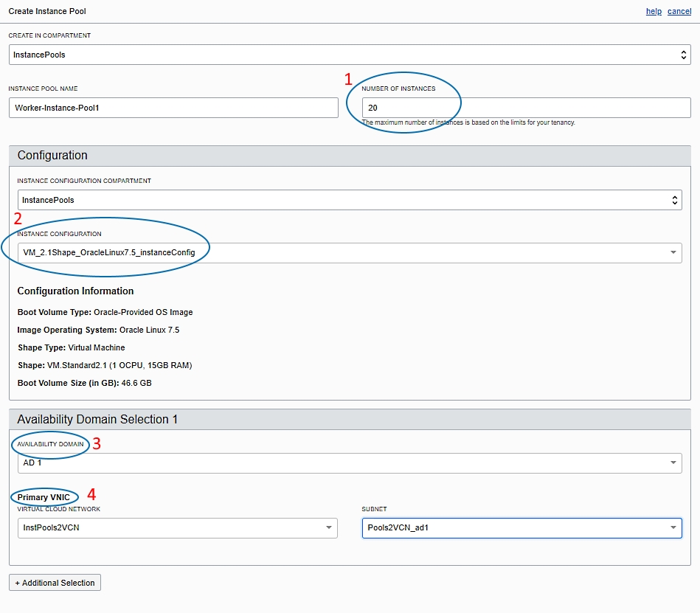Click the cancel link
Screen dimensions: 700x613
tap(679, 11)
